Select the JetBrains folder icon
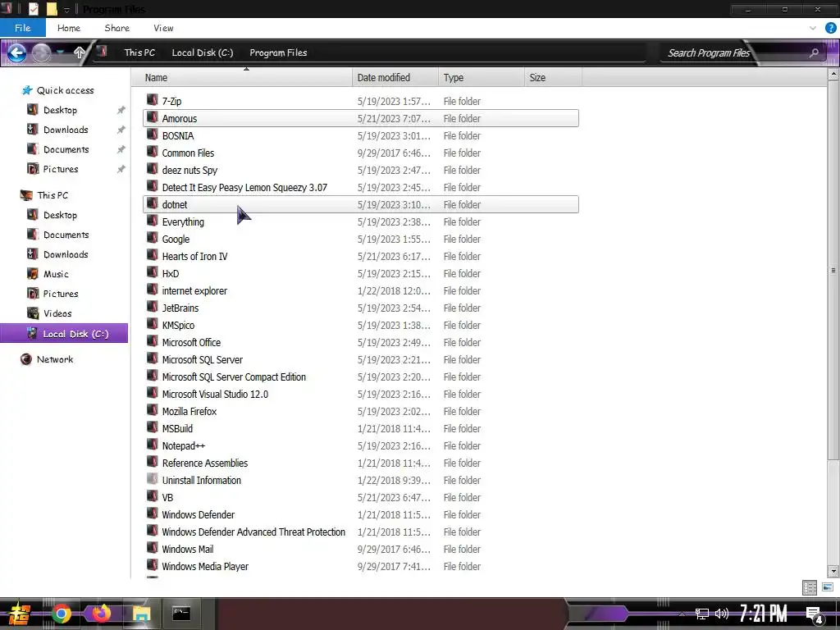Screen dimensions: 840x630 (152, 307)
